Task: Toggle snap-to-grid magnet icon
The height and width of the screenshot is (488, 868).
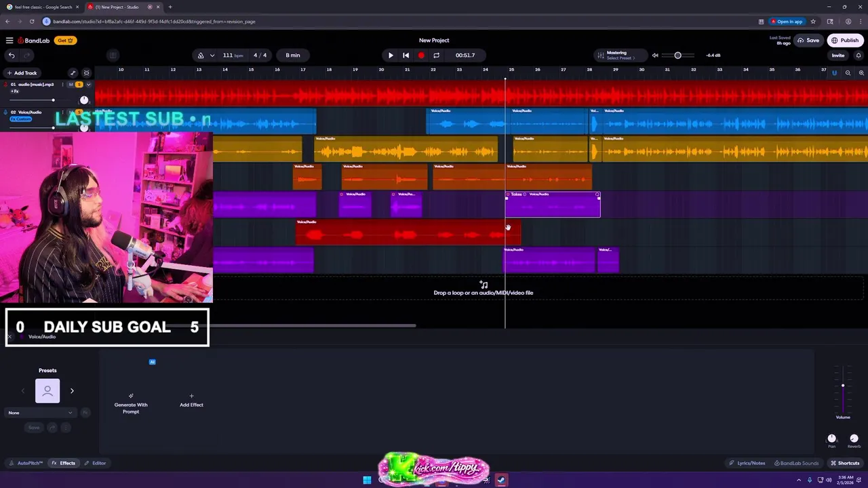Action: pos(835,73)
